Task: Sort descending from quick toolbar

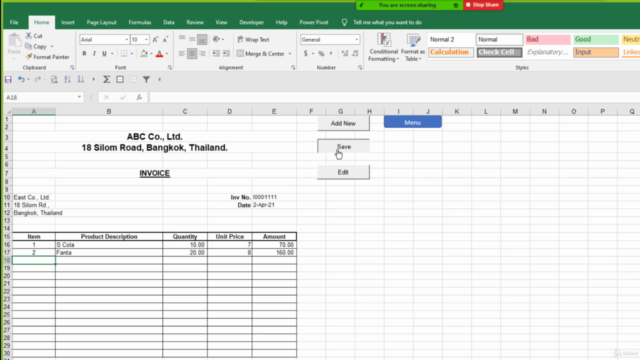Action: point(81,79)
